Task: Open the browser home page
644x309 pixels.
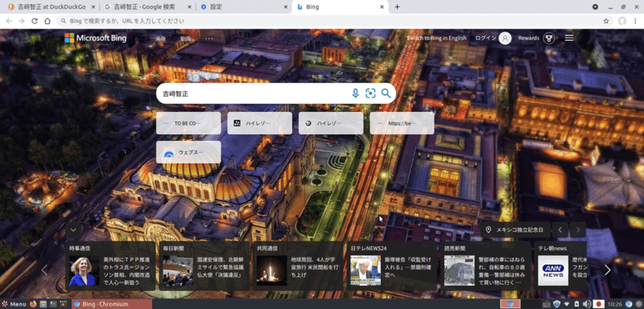Action: (x=47, y=21)
